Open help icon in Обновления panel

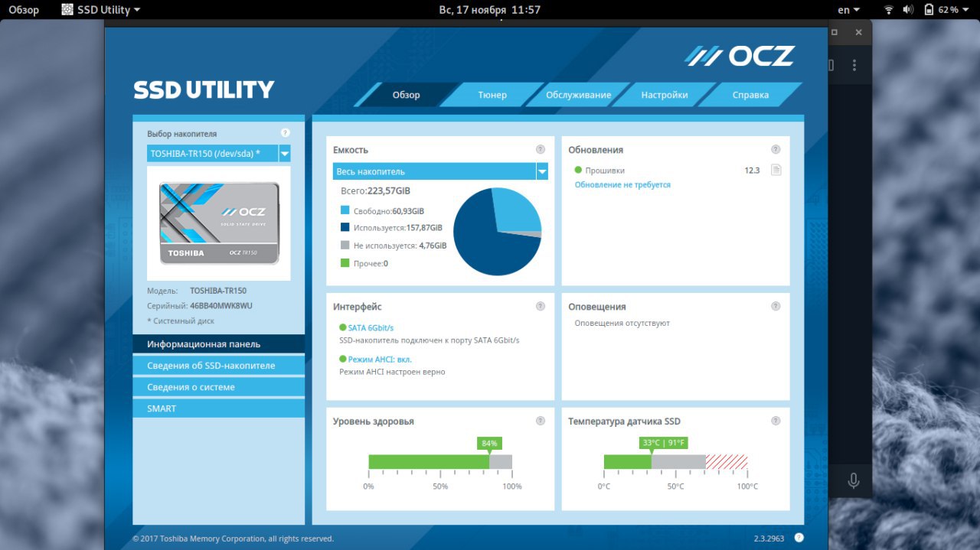coord(776,150)
